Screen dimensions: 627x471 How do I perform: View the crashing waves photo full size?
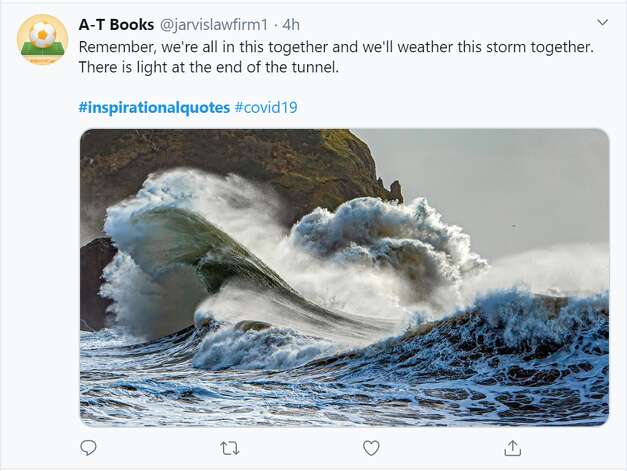[344, 277]
